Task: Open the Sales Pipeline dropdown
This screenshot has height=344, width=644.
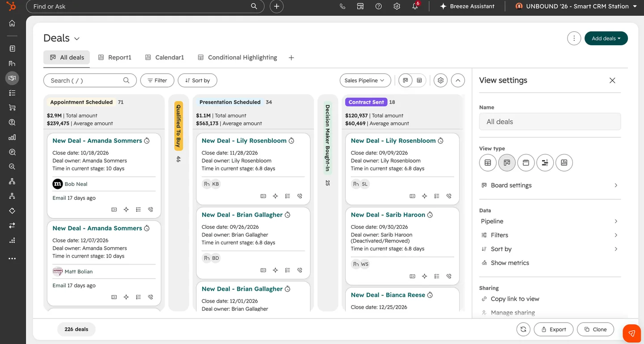Action: click(x=365, y=80)
